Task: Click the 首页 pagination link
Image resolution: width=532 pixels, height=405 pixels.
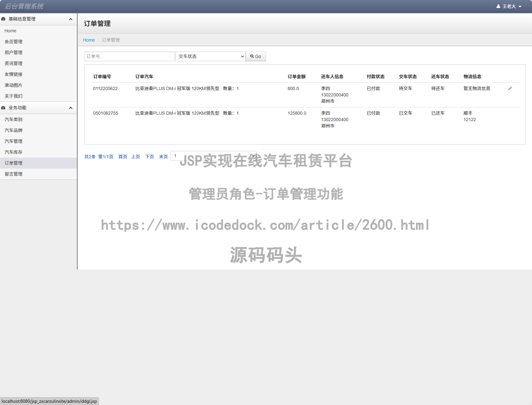Action: [123, 157]
